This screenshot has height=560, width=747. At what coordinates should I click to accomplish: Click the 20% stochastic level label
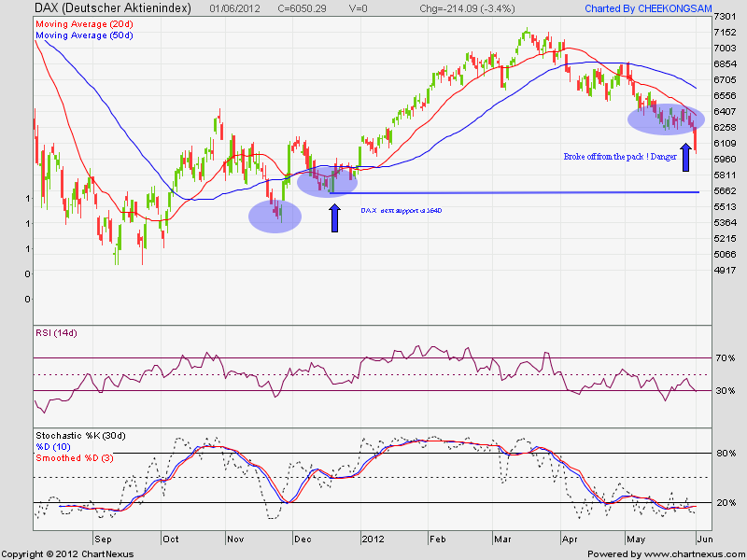point(726,503)
